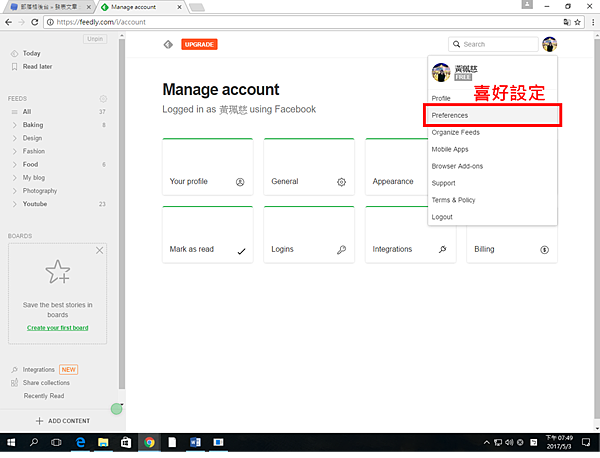Open File Explorer from taskbar

tap(103, 443)
